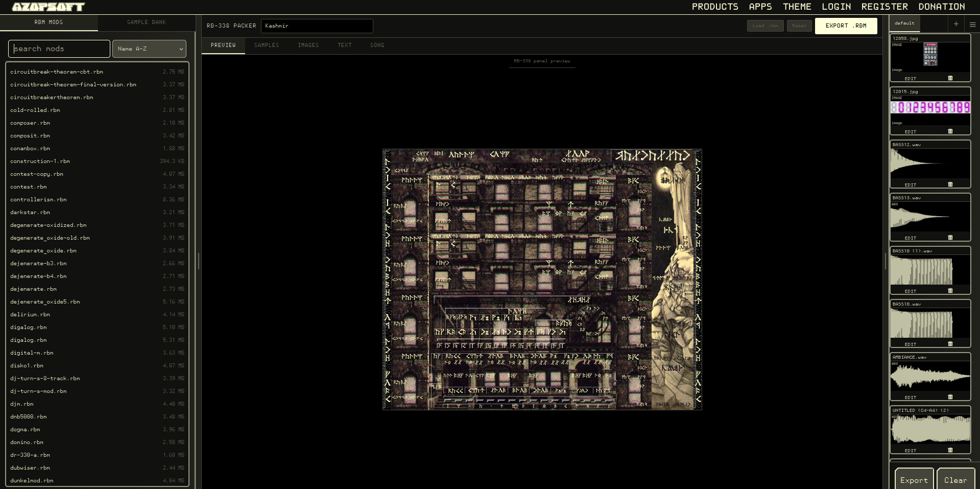Edit the AMBIANCE.wav sample

[911, 398]
